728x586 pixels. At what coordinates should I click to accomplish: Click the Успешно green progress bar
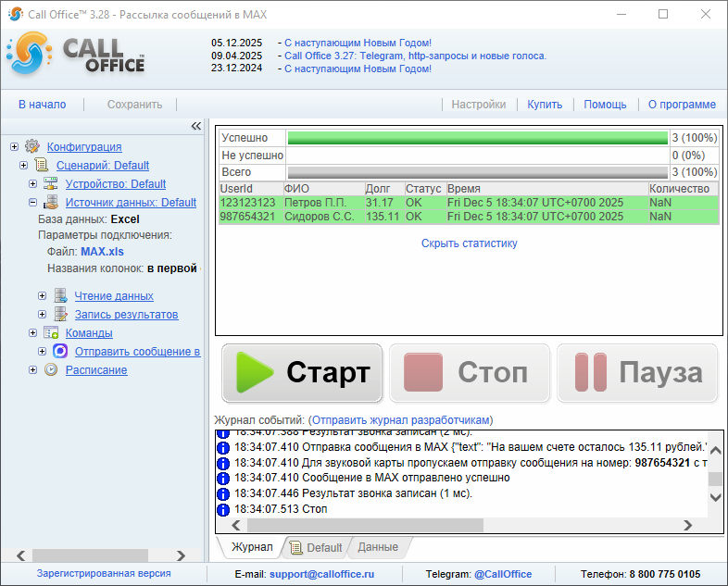(x=477, y=138)
